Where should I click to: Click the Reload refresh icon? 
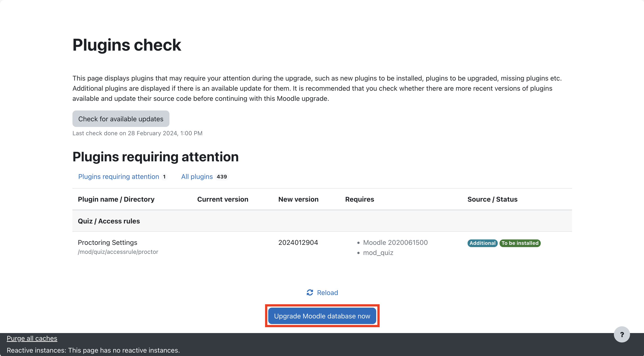click(x=310, y=293)
